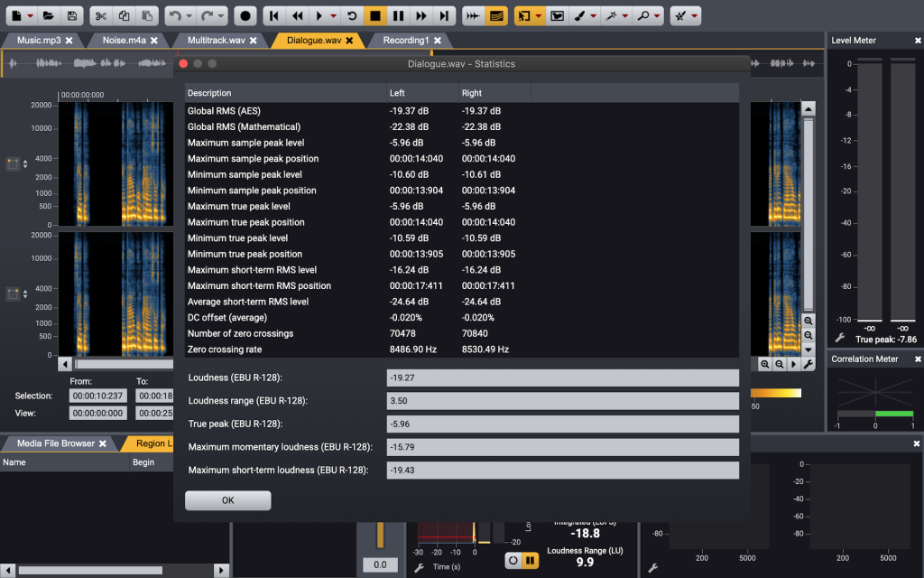Click the Save floppy disk icon
Screen dimensions: 924x578
[x=71, y=15]
